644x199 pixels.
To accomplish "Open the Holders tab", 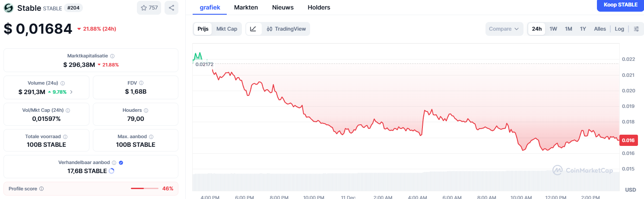I will (x=319, y=7).
